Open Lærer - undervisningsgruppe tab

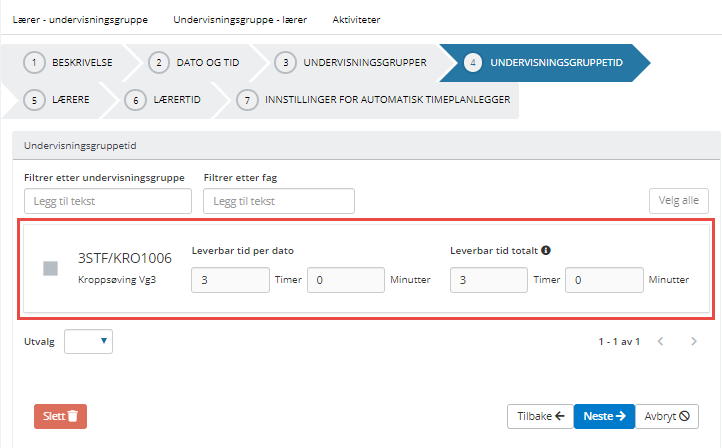point(80,20)
